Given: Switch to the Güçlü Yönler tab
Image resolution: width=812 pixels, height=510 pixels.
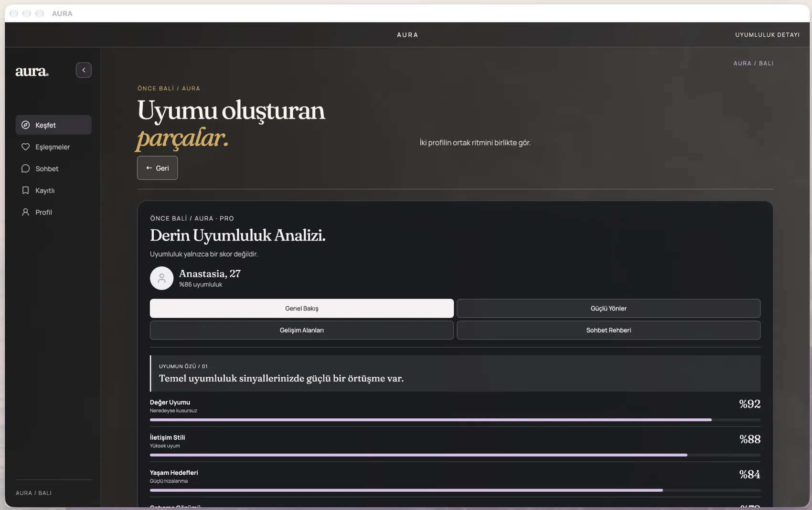Looking at the screenshot, I should click(x=609, y=308).
